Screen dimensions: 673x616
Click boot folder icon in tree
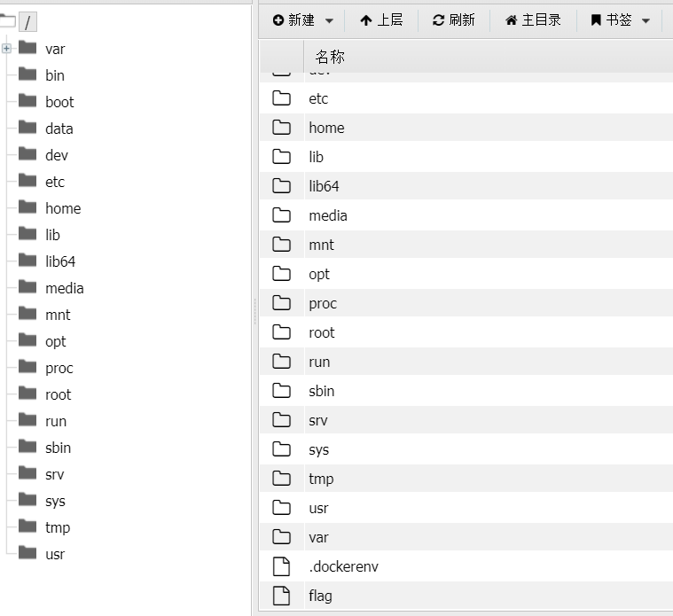[27, 101]
